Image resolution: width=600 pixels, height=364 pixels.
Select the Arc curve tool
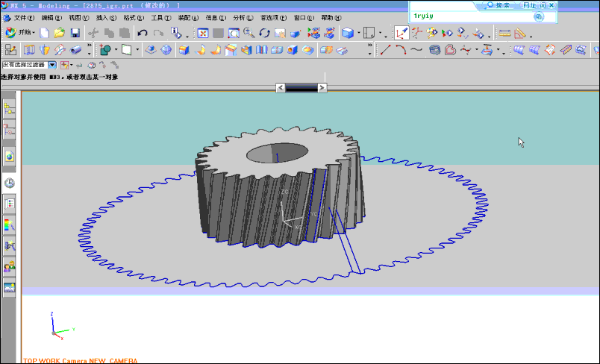401,50
